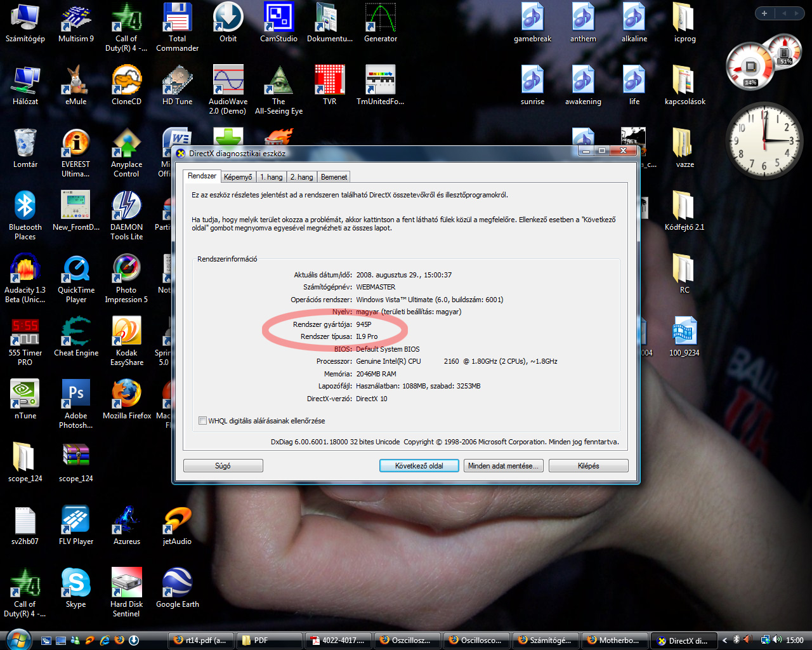Open the Kódfejtő 2.1 folder
This screenshot has height=650, width=812.
pyautogui.click(x=685, y=211)
